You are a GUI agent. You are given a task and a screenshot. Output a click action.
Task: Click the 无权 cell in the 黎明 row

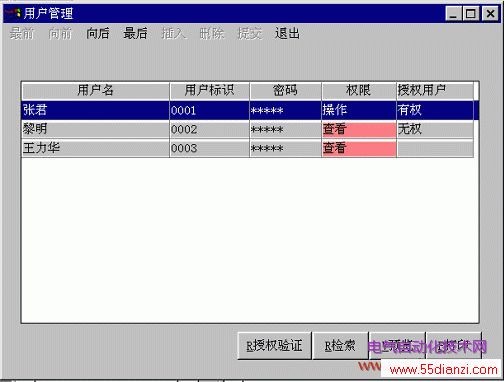(435, 129)
